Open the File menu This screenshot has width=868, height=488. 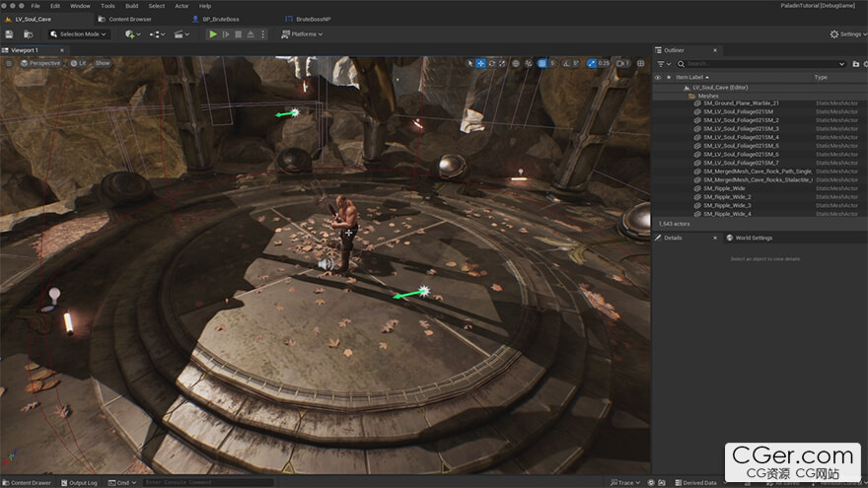pyautogui.click(x=35, y=6)
